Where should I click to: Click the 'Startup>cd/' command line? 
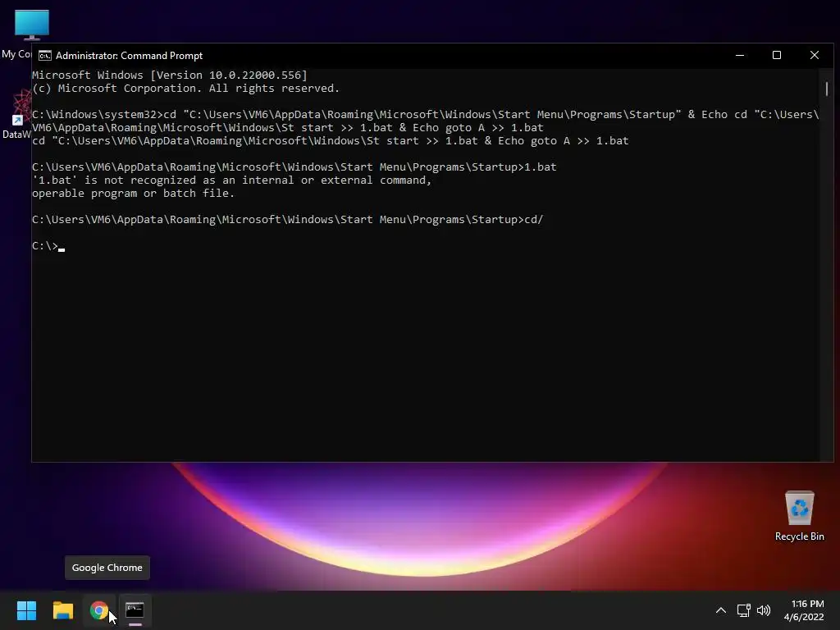pyautogui.click(x=287, y=220)
